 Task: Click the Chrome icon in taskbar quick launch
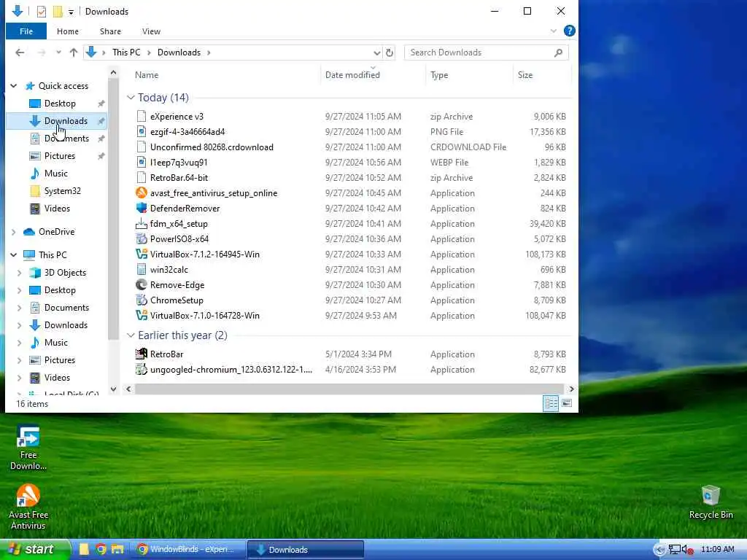101,549
